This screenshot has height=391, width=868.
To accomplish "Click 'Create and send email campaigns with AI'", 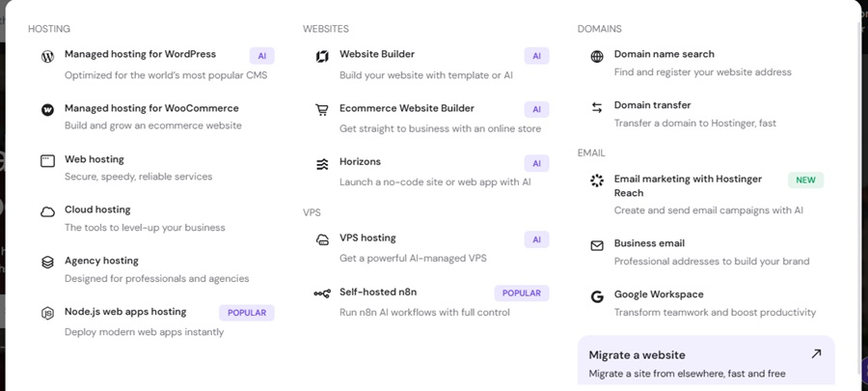I will [709, 210].
